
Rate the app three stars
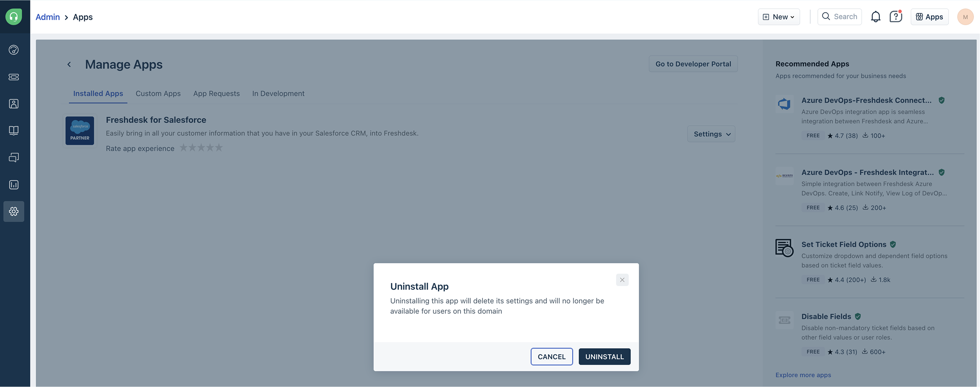point(201,147)
